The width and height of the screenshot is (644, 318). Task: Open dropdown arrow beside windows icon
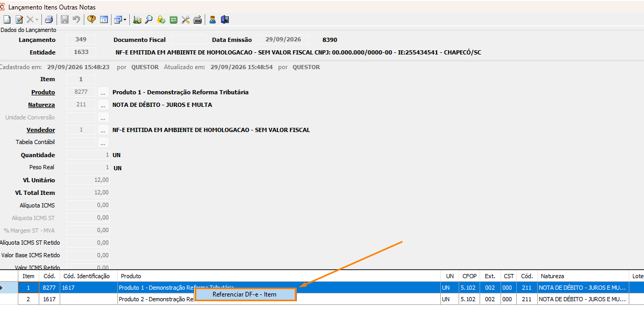(125, 19)
